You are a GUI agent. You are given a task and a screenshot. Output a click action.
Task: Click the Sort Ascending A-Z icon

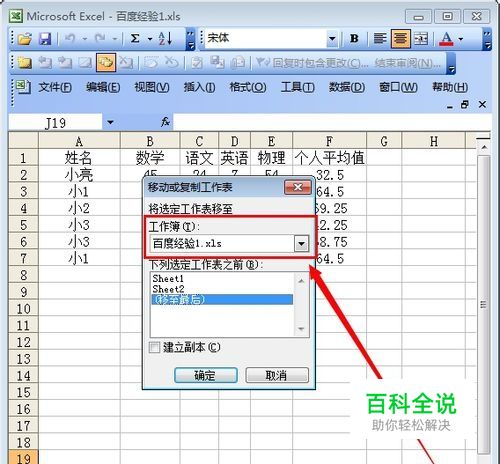click(165, 39)
